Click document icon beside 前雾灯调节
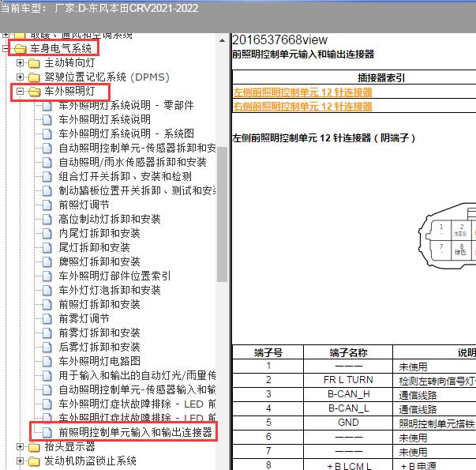This screenshot has height=470, width=476. pyautogui.click(x=47, y=318)
